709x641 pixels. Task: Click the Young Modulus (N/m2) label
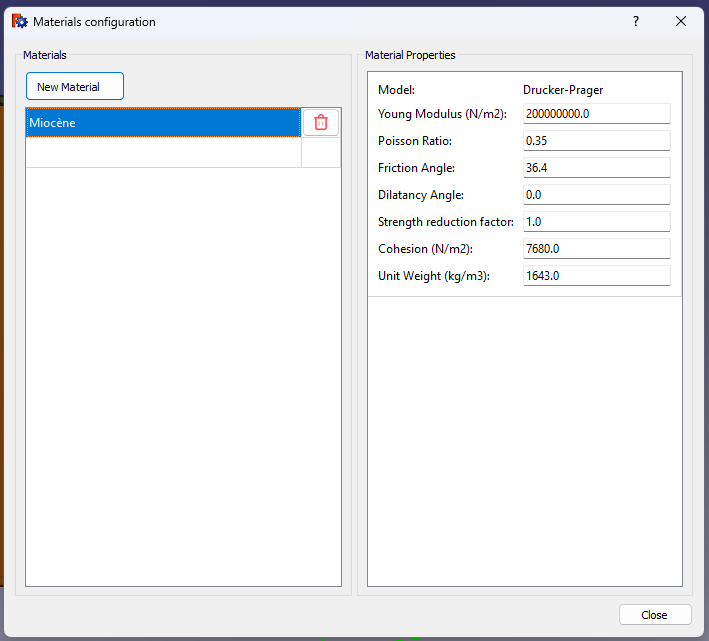click(442, 114)
